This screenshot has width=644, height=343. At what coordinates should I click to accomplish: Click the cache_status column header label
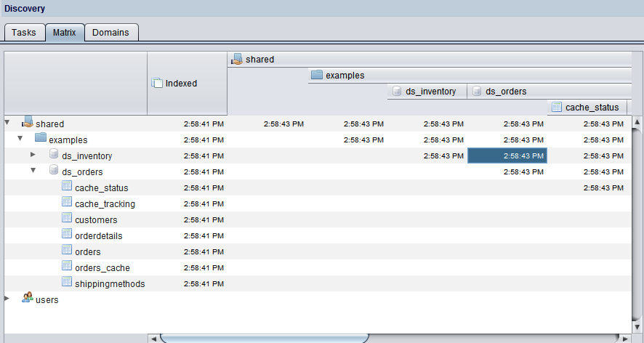pos(592,108)
